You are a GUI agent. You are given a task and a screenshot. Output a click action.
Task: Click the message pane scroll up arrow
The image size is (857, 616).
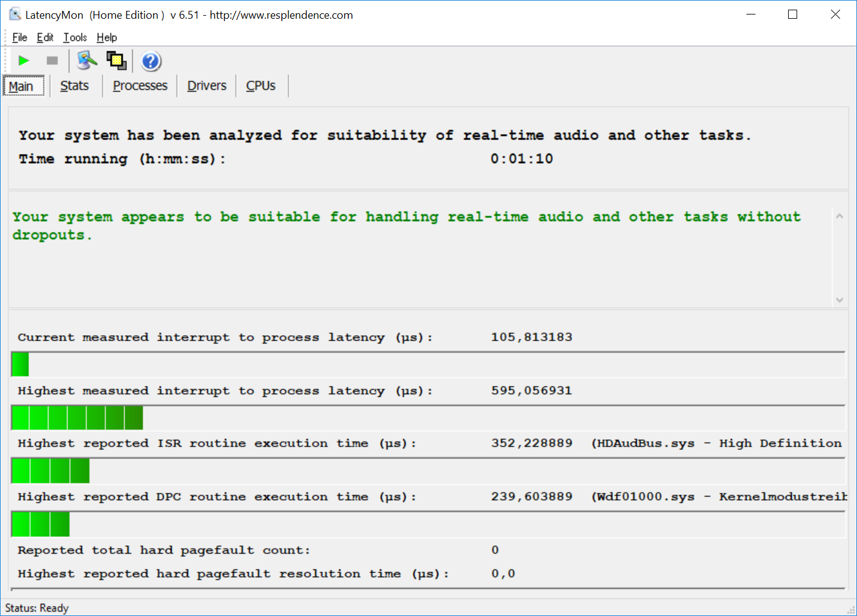click(x=839, y=216)
